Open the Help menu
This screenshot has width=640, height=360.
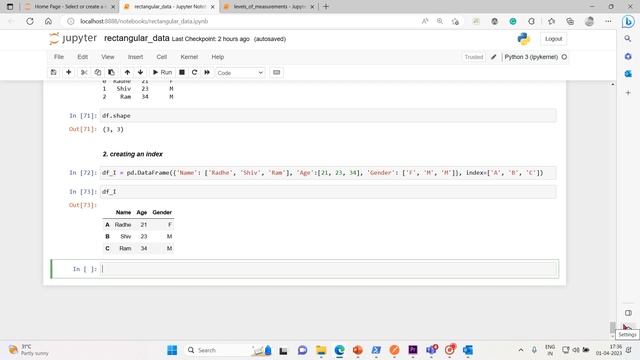coord(218,57)
